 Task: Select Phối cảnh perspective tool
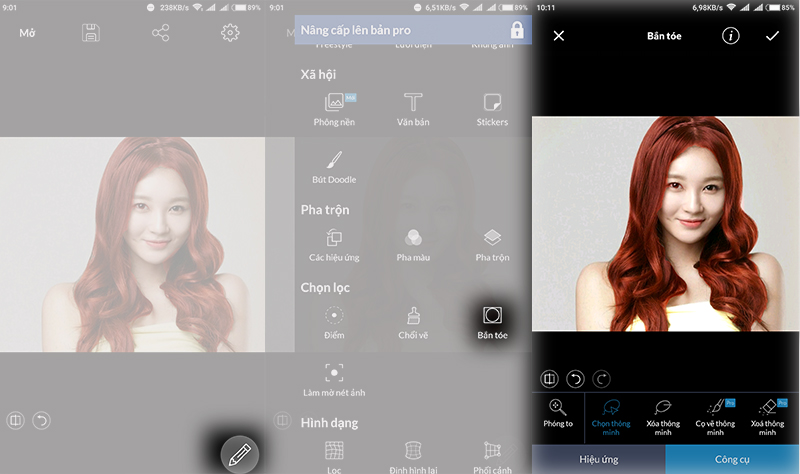[x=492, y=458]
